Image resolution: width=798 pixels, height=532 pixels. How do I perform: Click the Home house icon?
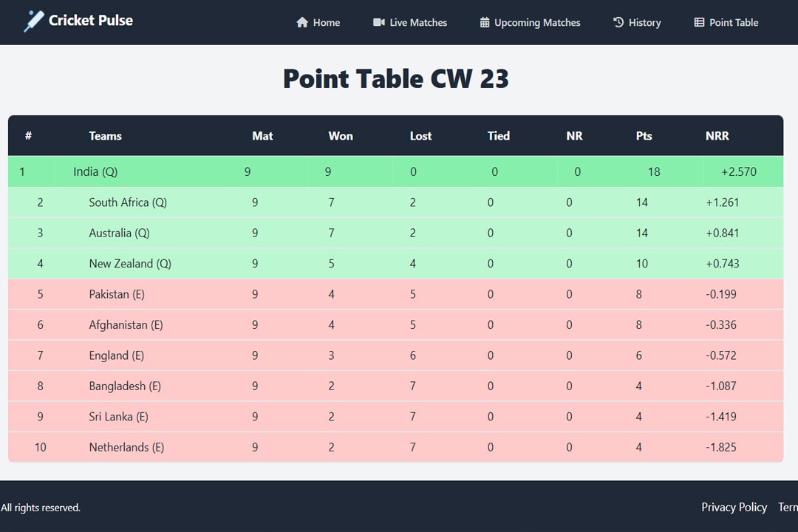[x=301, y=23]
